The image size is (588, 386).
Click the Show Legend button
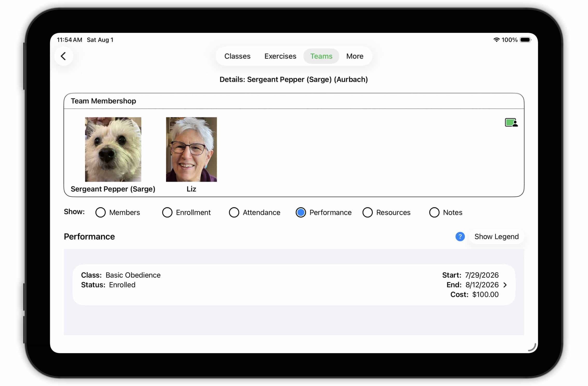point(496,237)
